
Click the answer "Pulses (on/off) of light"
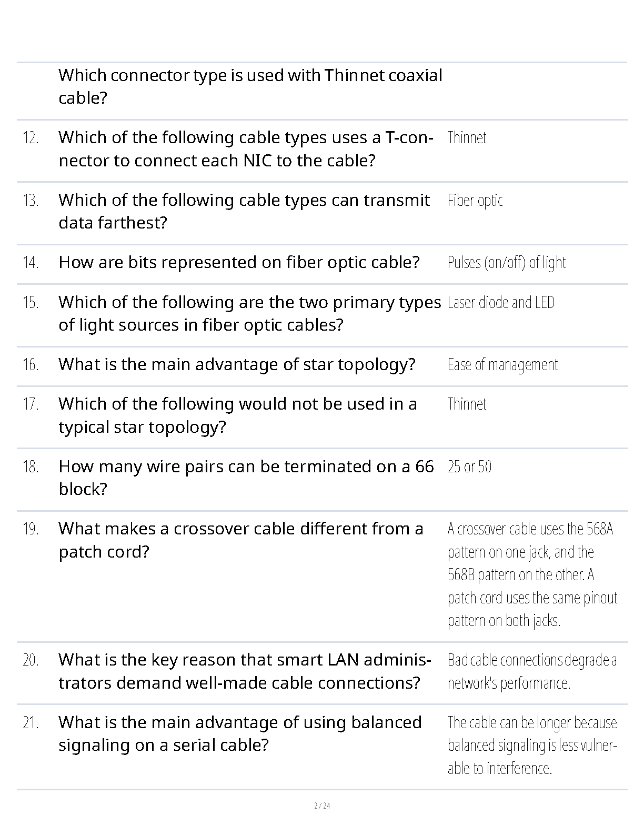506,262
